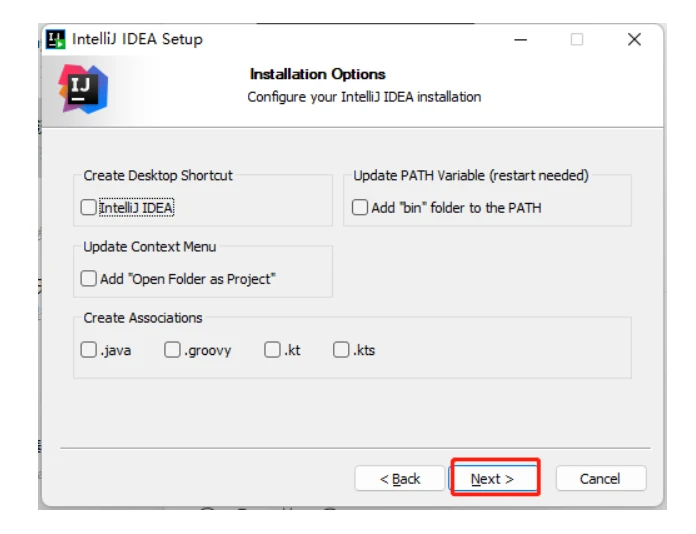Go back with the Back button
The image size is (696, 534).
point(400,479)
